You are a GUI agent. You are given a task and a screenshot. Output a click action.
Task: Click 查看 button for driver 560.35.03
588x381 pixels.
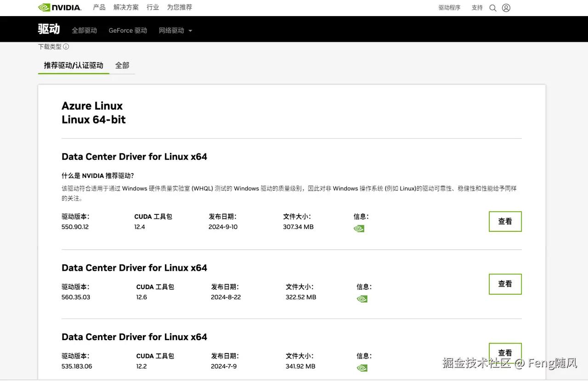click(x=505, y=284)
